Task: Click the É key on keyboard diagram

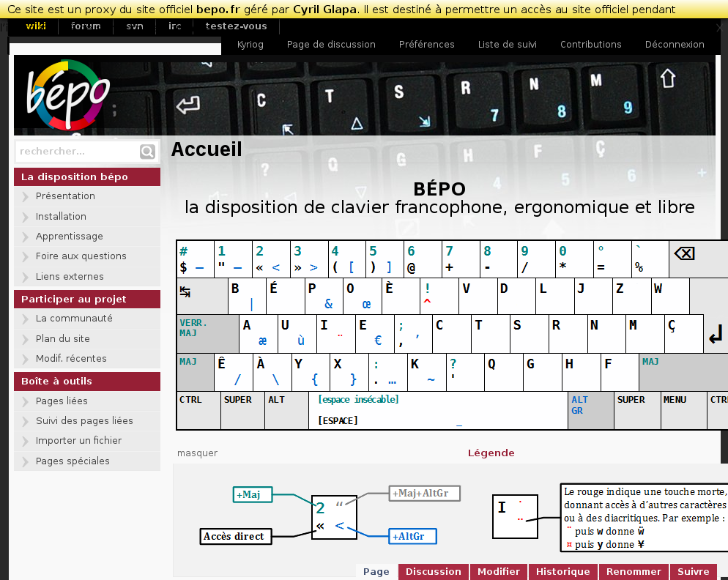Action: coord(286,297)
